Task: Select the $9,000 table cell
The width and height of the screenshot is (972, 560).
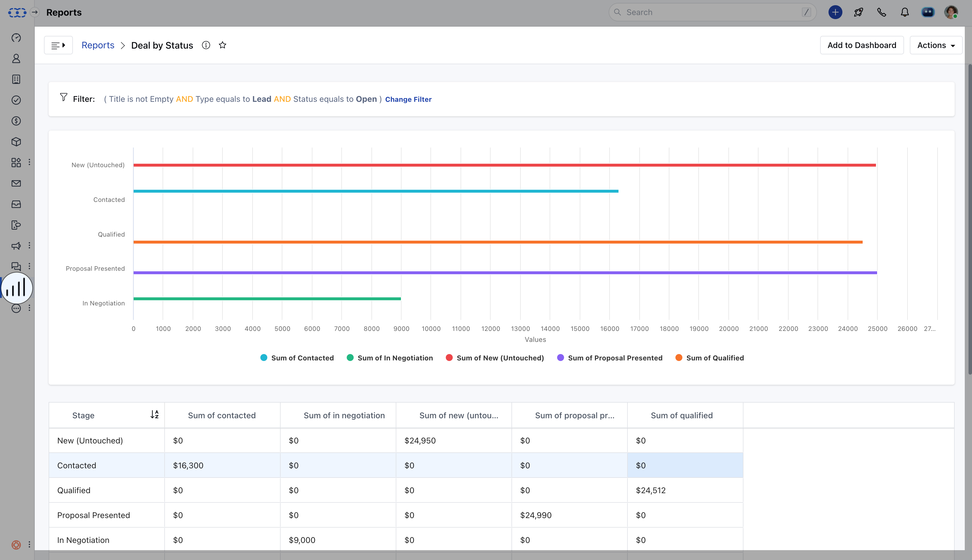Action: [338, 540]
